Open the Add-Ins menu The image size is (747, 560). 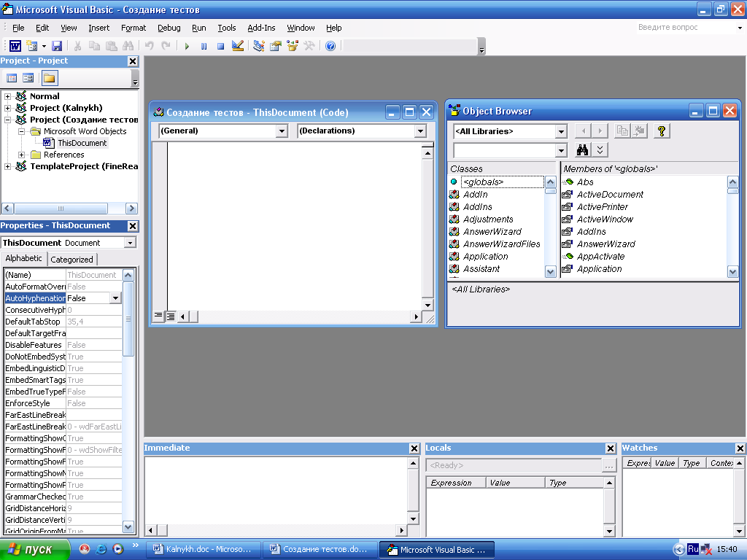261,28
